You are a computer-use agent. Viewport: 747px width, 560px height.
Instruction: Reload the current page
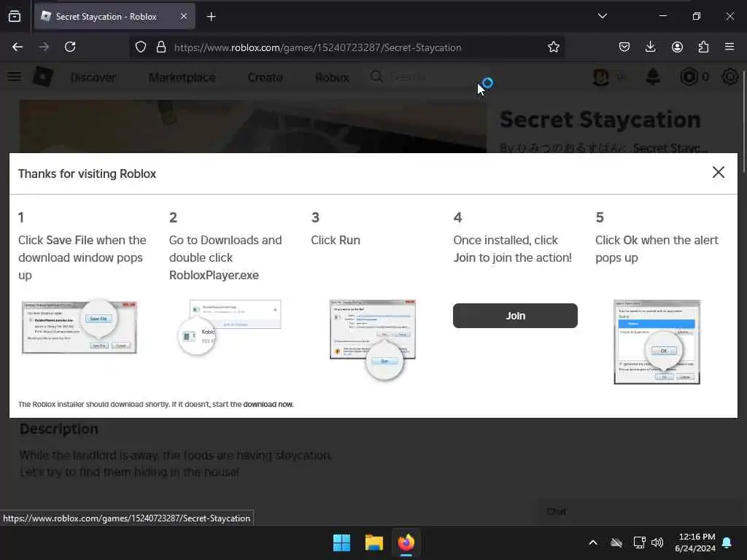click(70, 47)
